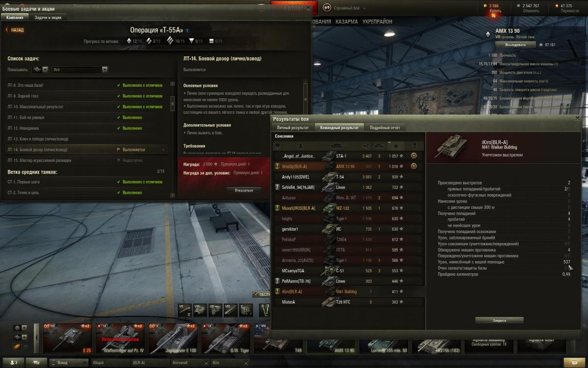Viewport: 588px width, 368px height.
Task: Select player _Angel_of_Justice_ row
Action: [349, 156]
